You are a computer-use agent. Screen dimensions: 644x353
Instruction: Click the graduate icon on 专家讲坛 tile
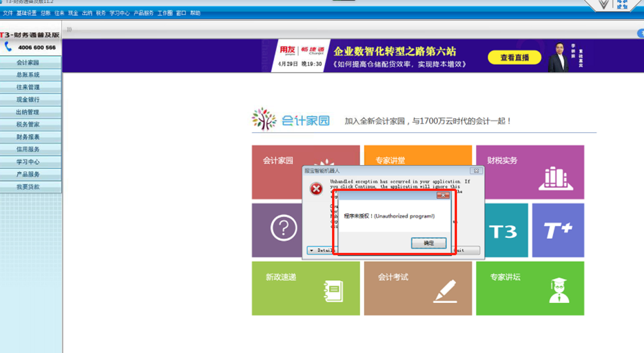click(x=559, y=291)
